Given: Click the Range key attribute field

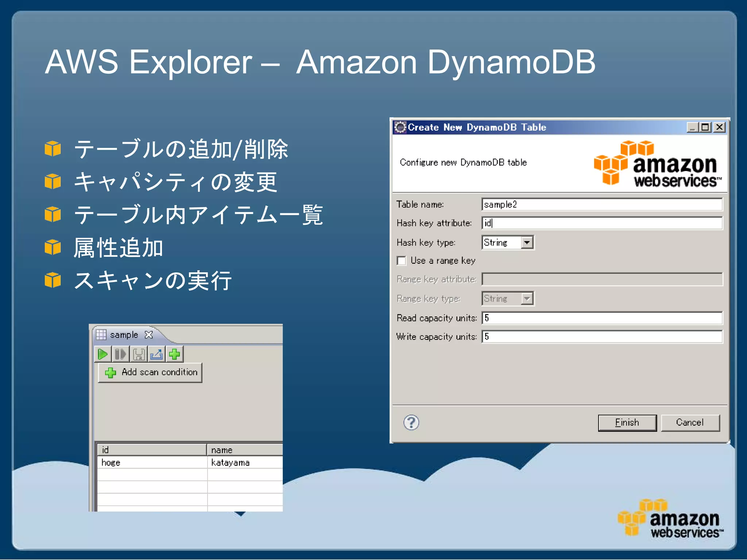Looking at the screenshot, I should click(x=602, y=279).
